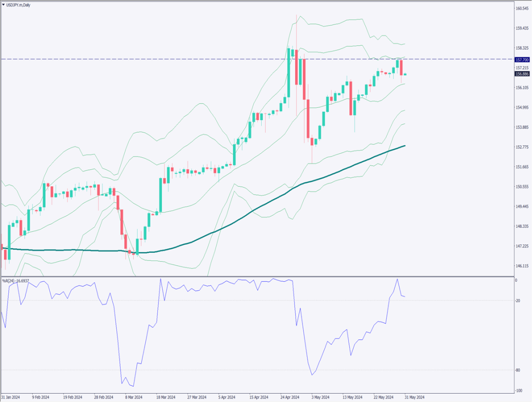532x402 pixels.
Task: Click the -100 level on %R scale
Action: [x=517, y=391]
